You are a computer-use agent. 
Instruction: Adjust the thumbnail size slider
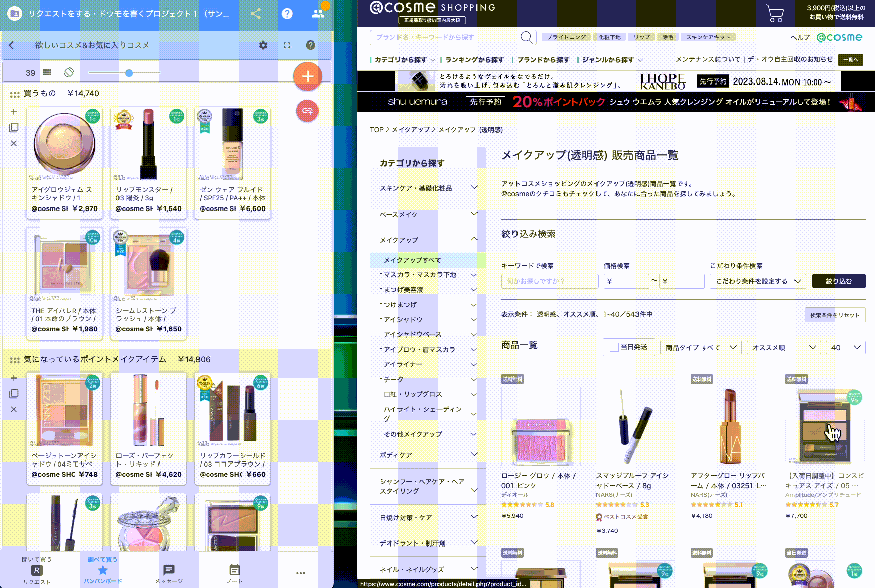pyautogui.click(x=129, y=73)
